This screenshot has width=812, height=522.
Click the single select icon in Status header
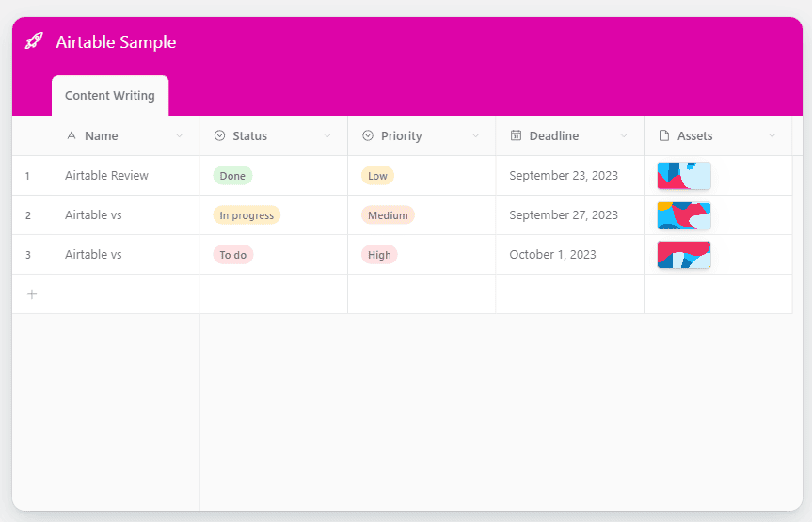tap(220, 135)
